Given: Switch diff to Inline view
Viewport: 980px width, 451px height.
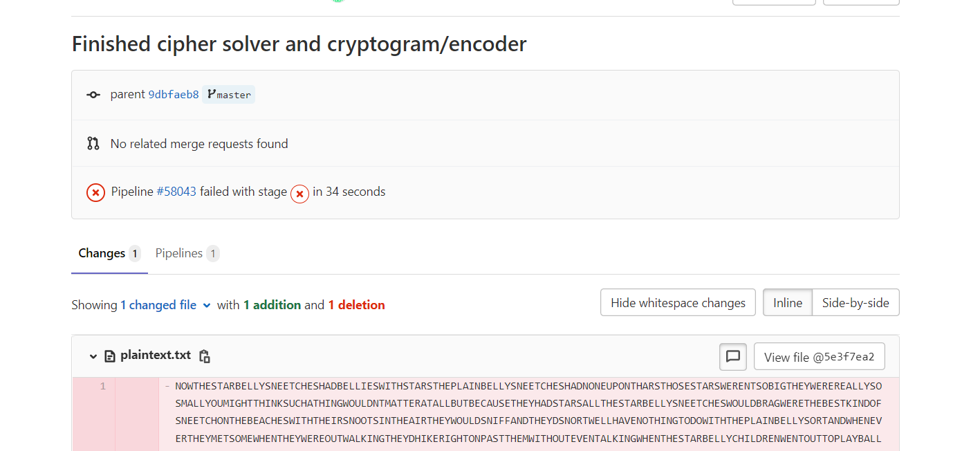Looking at the screenshot, I should (788, 303).
